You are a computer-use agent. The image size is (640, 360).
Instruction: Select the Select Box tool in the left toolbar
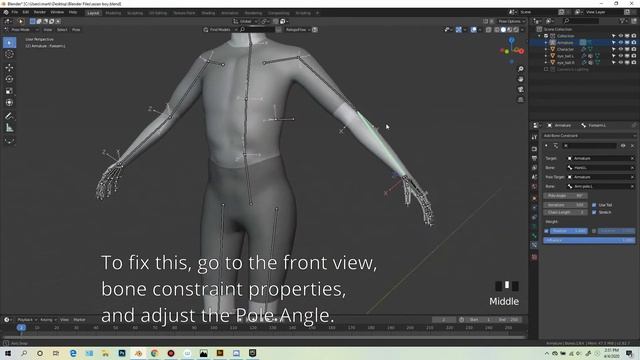click(9, 42)
